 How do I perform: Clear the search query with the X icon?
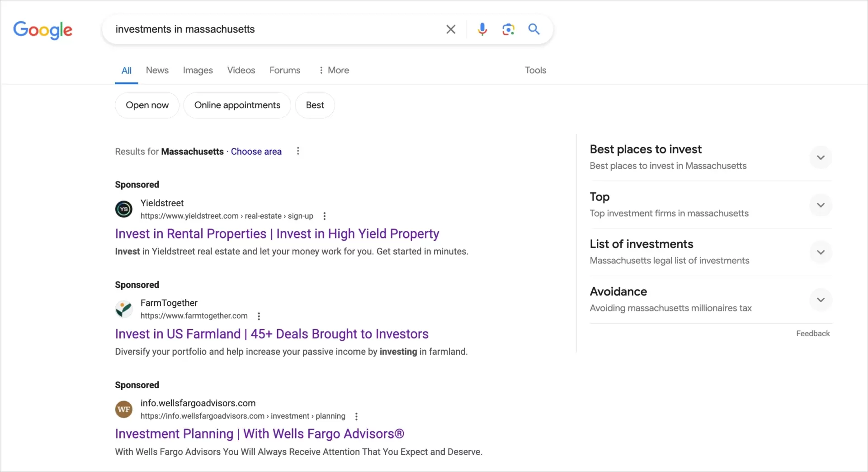tap(451, 29)
